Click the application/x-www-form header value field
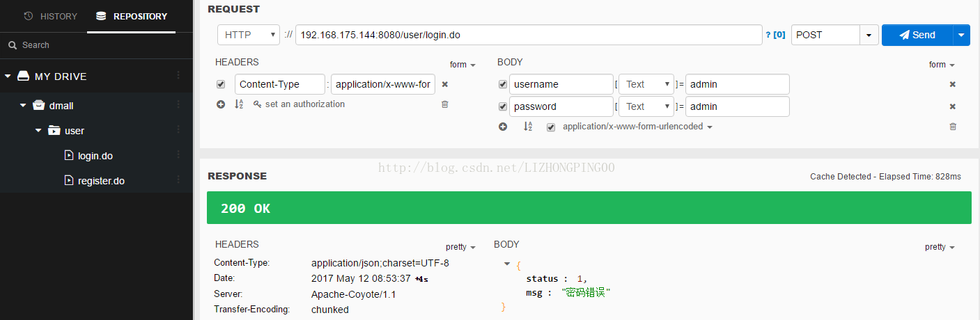Screen dimensions: 980x320 click(x=383, y=84)
